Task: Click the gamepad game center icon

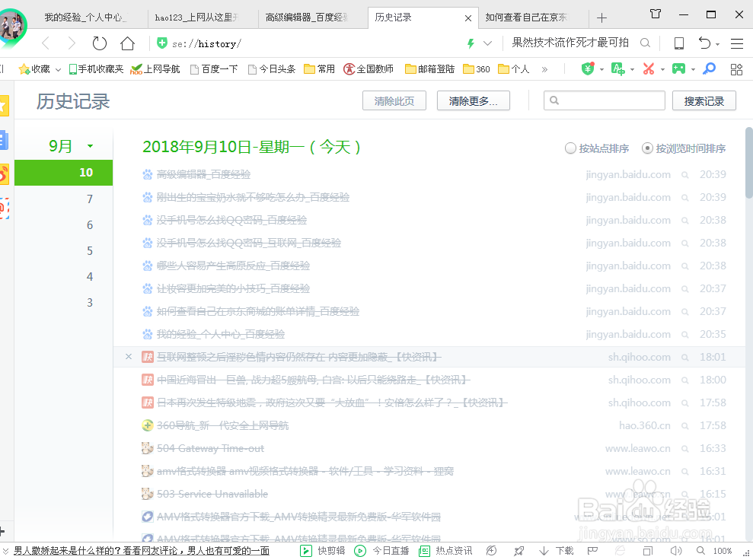Action: click(679, 68)
